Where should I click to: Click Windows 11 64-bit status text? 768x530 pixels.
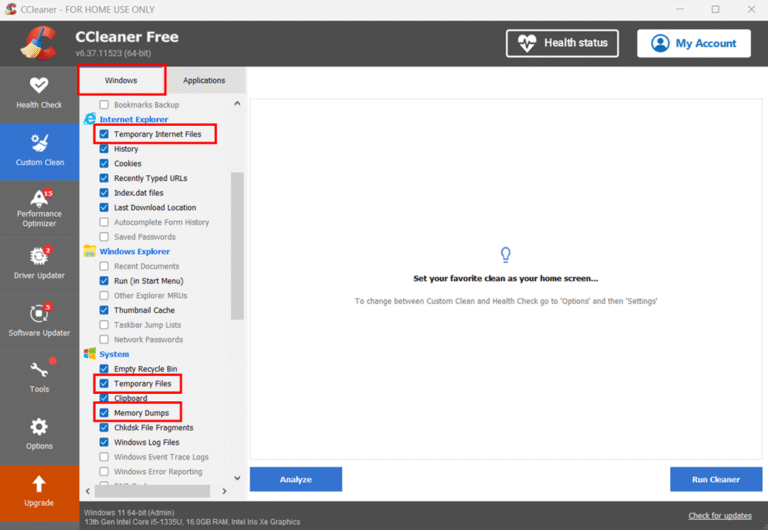pos(129,512)
